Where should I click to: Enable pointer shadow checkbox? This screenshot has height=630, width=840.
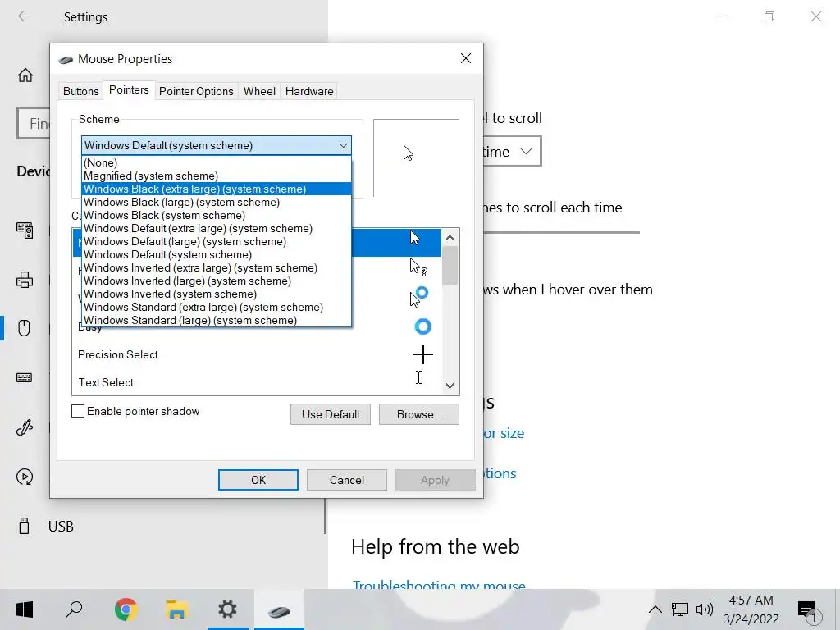[78, 411]
